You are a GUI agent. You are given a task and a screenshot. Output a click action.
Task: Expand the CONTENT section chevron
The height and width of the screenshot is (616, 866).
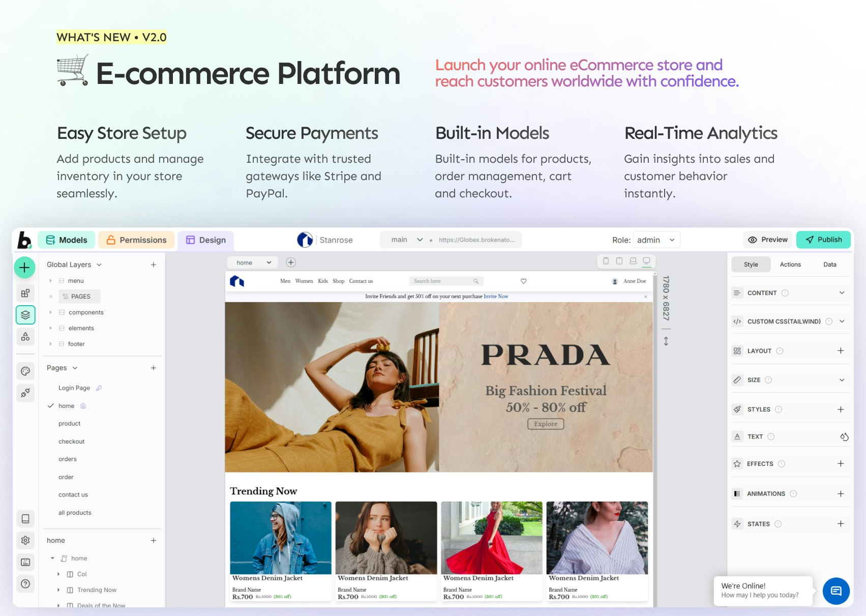coord(842,293)
